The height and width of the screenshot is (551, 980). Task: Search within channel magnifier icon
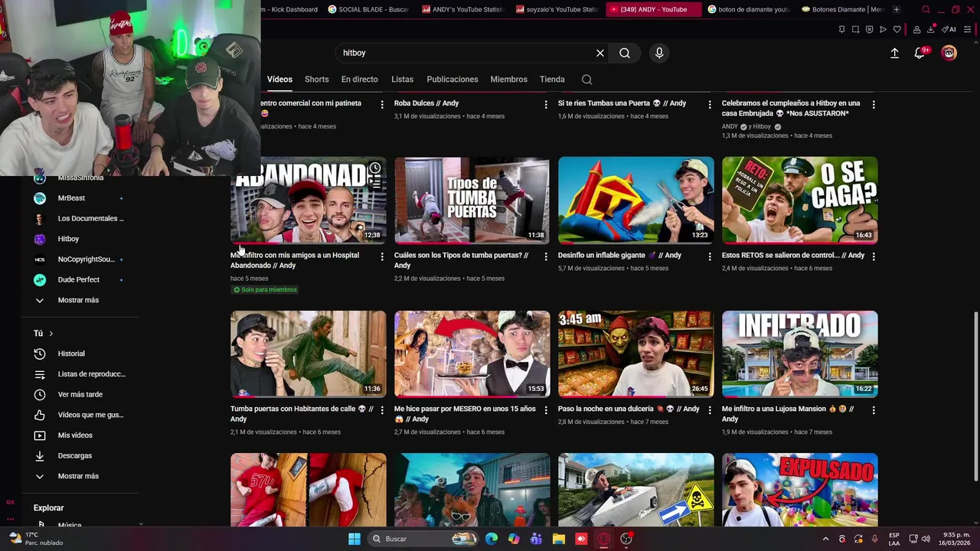click(586, 80)
